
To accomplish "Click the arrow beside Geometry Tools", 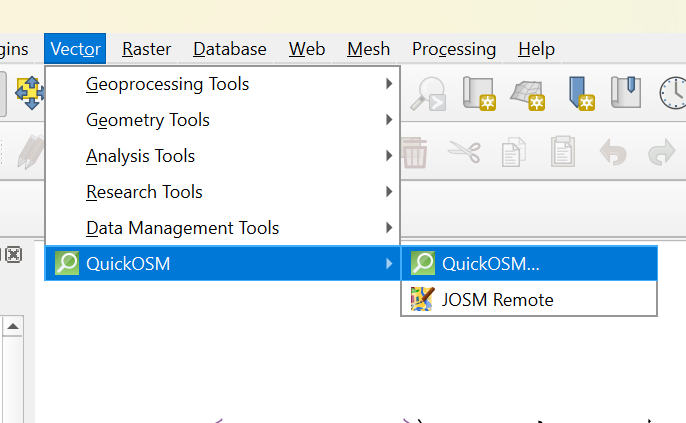I will click(389, 119).
